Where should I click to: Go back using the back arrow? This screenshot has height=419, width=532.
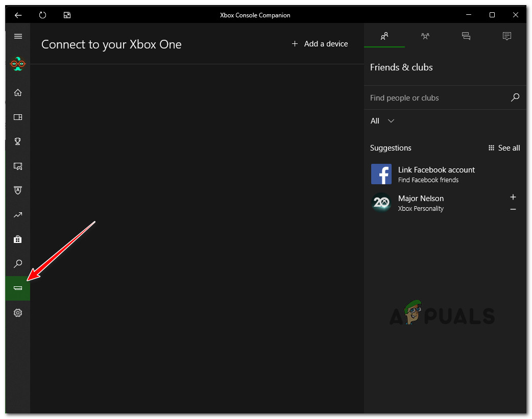pos(18,15)
